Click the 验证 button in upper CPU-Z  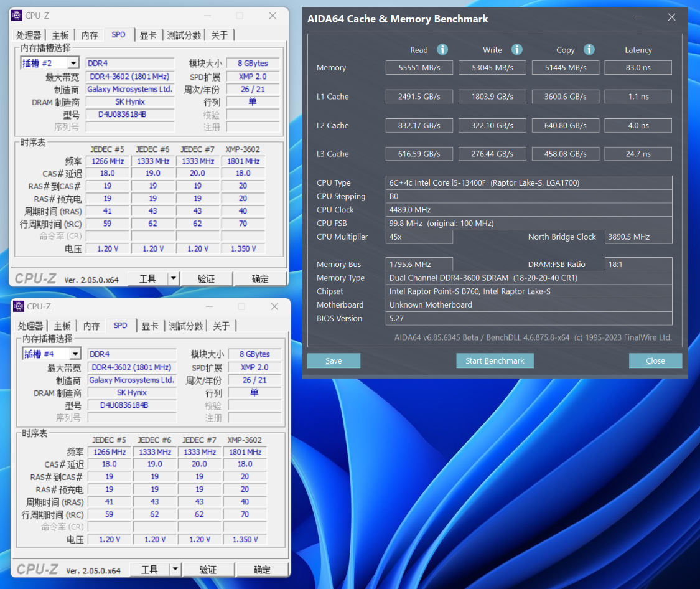206,279
